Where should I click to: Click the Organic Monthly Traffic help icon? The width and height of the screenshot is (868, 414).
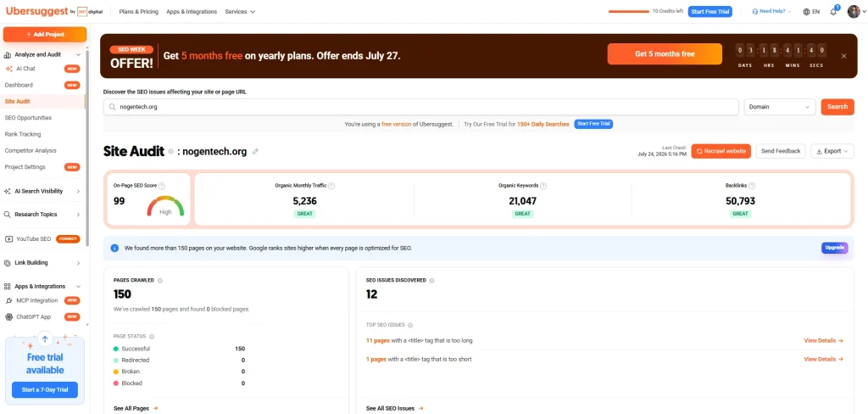pyautogui.click(x=331, y=187)
